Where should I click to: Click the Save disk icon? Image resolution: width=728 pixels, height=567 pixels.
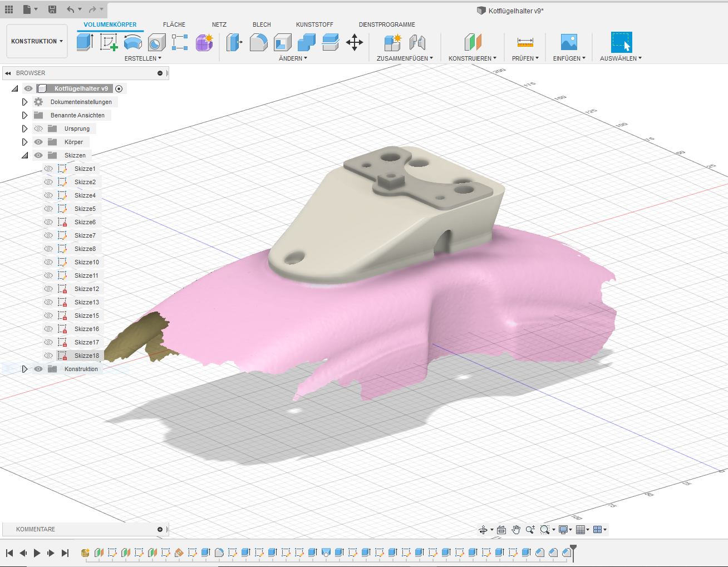point(52,9)
